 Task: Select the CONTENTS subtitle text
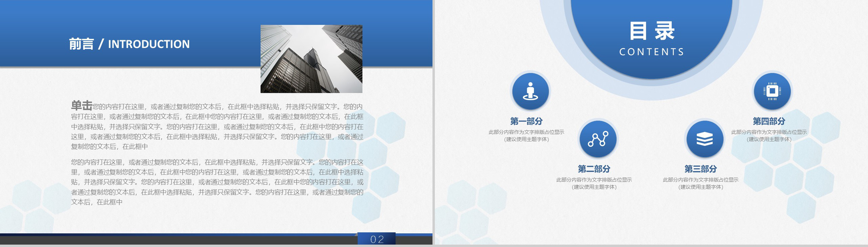(652, 52)
